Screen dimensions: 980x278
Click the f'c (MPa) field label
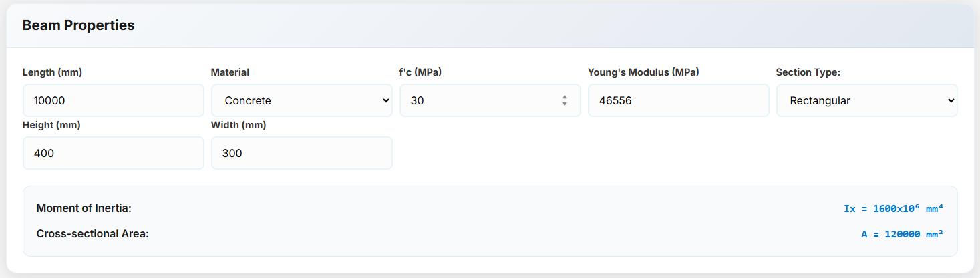click(x=420, y=72)
